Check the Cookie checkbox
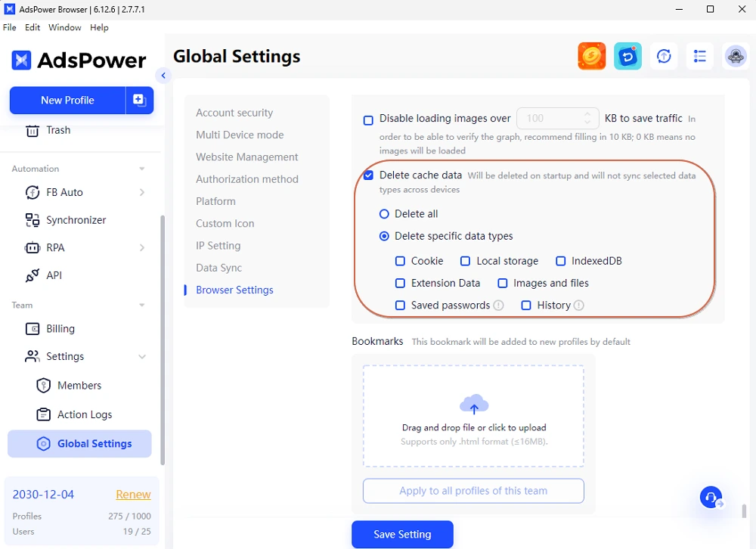The image size is (756, 549). click(x=400, y=261)
